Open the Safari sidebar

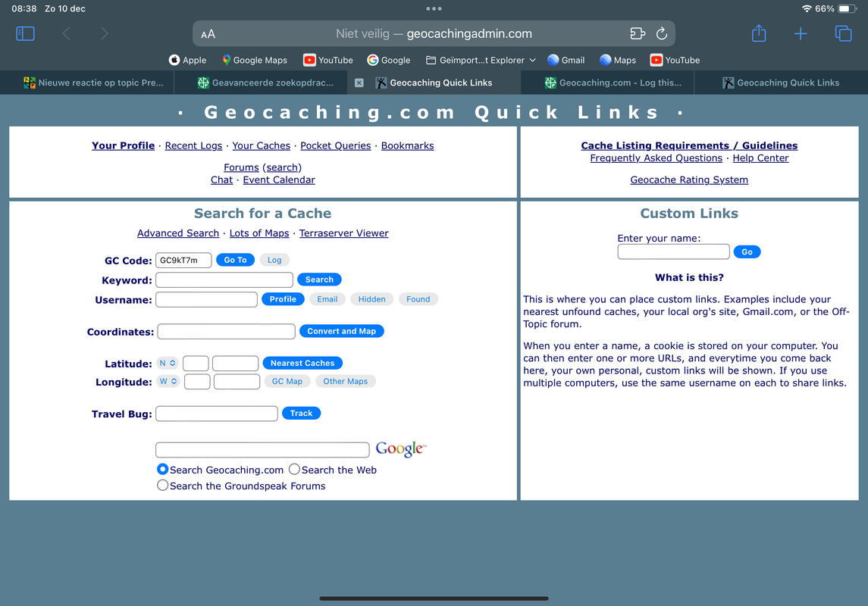[x=26, y=34]
